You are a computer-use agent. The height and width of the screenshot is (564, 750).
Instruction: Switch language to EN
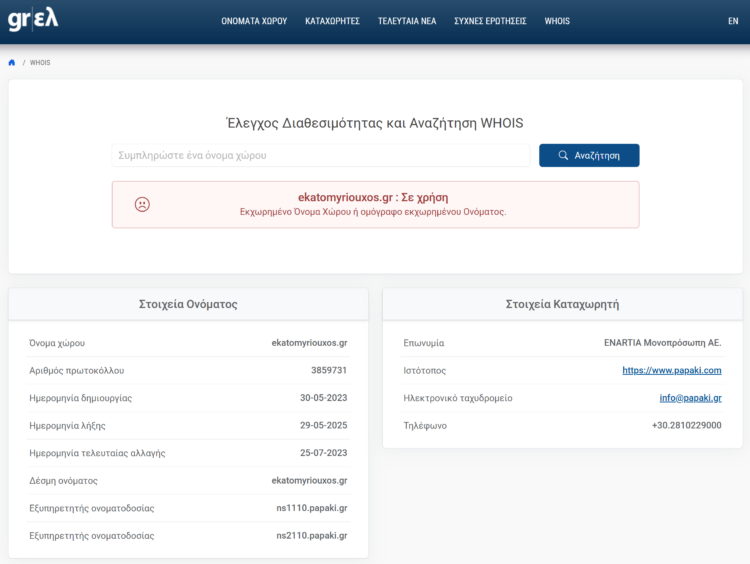point(733,21)
